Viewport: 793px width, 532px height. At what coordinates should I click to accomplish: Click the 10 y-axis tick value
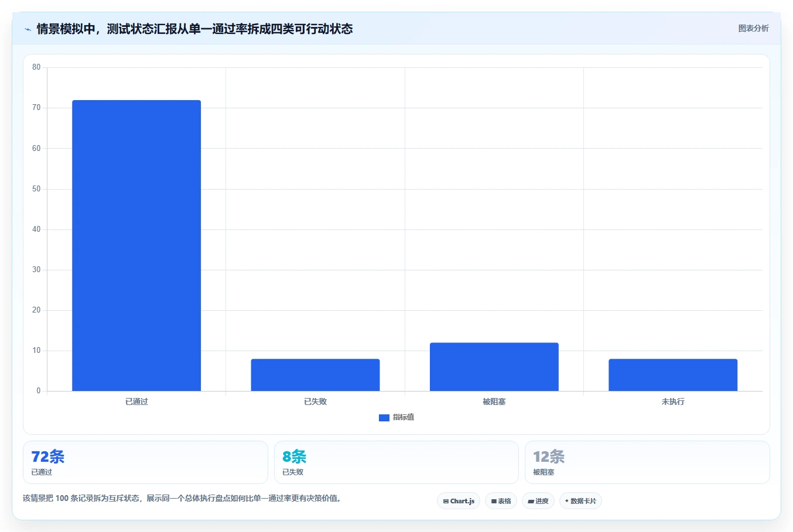pos(36,351)
